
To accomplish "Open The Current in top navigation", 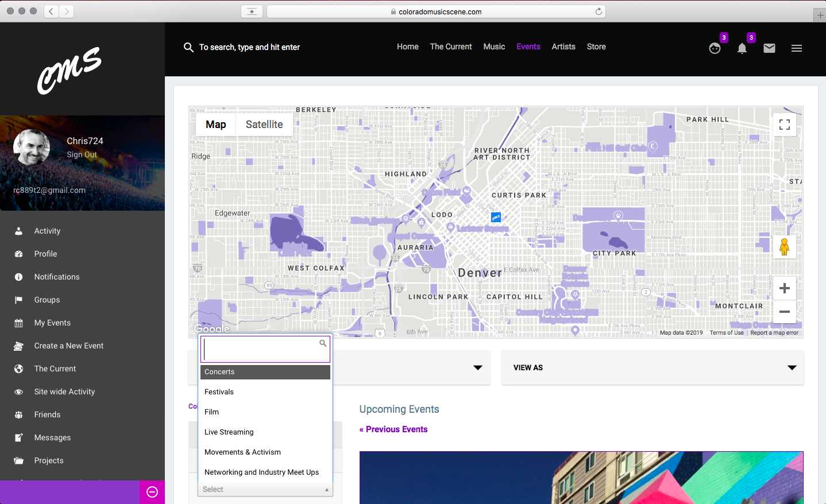I will [x=450, y=47].
